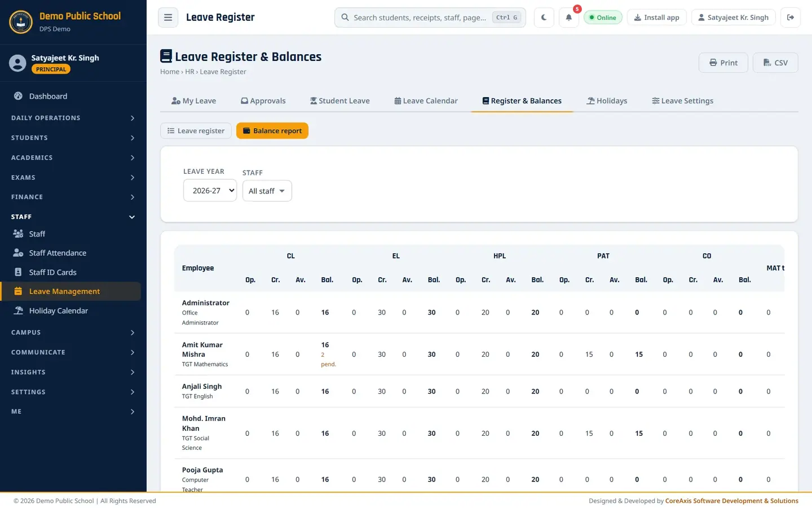Click the Demo Public School logo
Viewport: 812px width, 508px height.
click(x=21, y=22)
